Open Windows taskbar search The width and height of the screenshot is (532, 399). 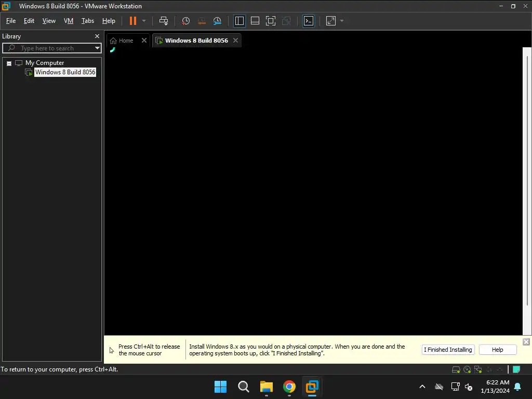[x=243, y=387]
